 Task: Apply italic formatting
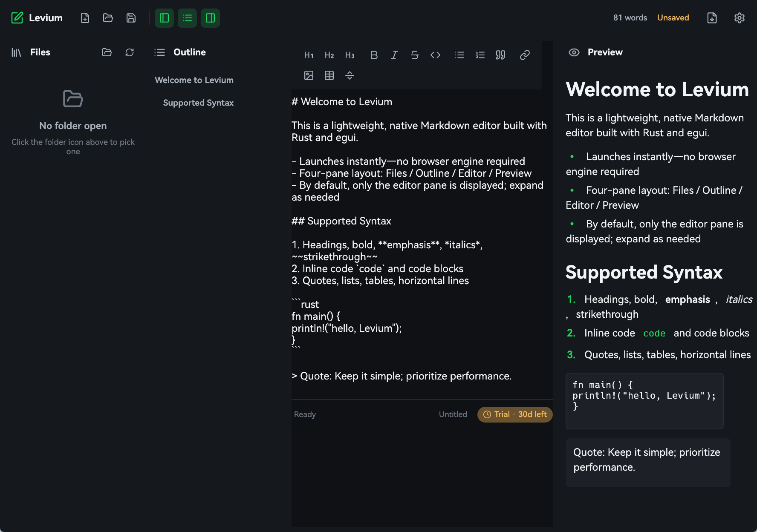[394, 55]
